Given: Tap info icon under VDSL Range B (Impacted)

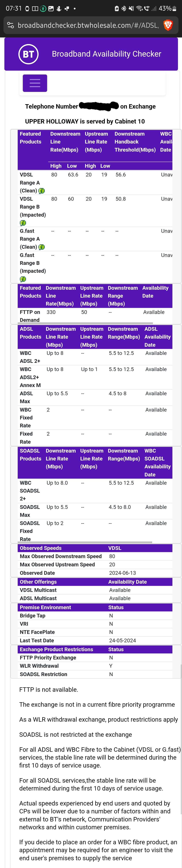Looking at the screenshot, I should [23, 223].
